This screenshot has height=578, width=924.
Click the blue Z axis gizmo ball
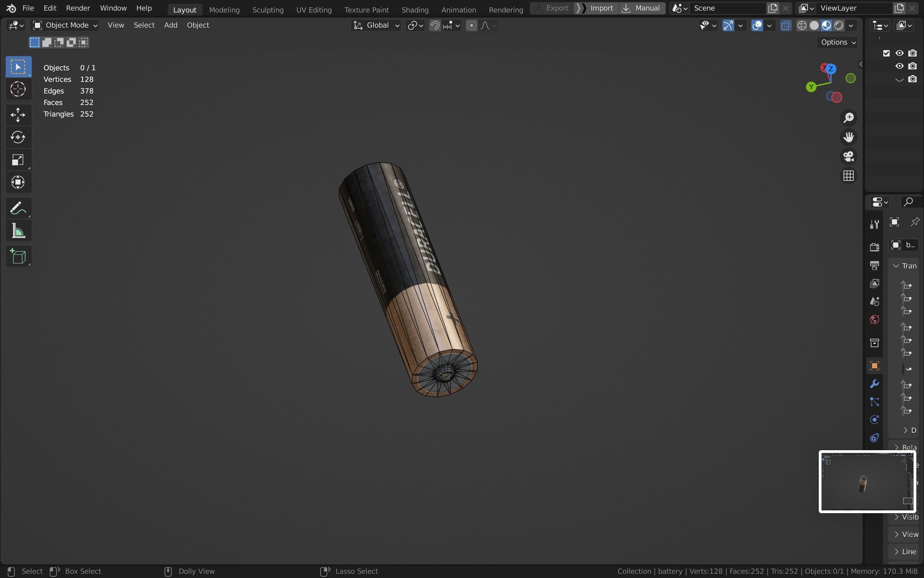pyautogui.click(x=830, y=69)
